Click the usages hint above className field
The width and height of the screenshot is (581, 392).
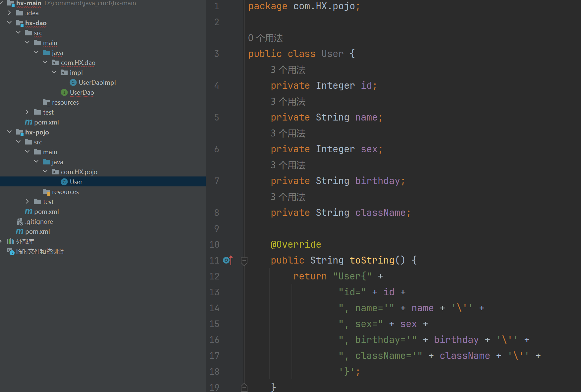tap(288, 197)
